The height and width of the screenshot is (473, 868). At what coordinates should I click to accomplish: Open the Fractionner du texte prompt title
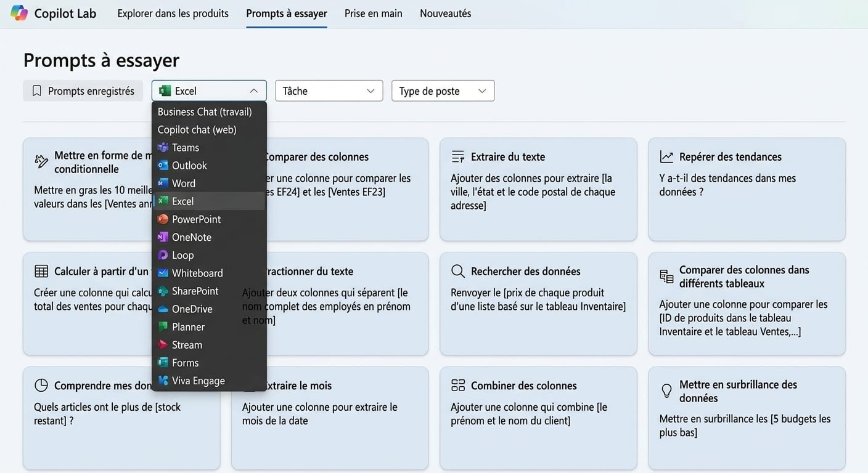point(310,271)
